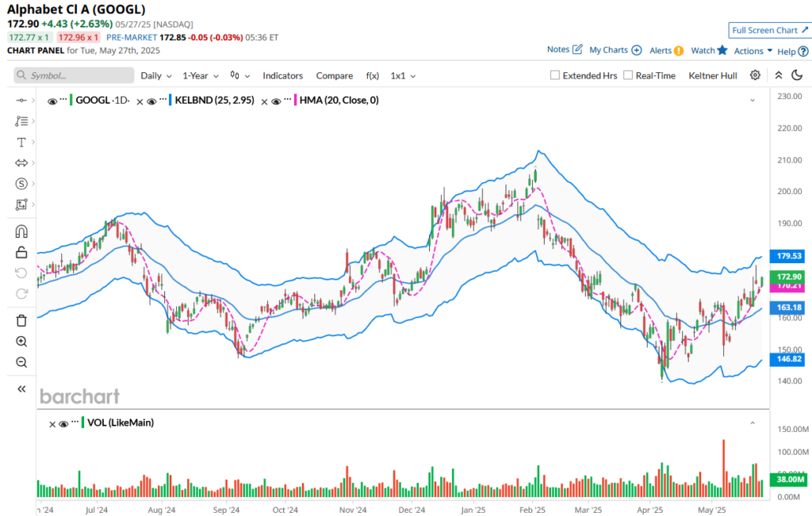This screenshot has height=516, width=812.
Task: Open the 1-Year range dropdown
Action: click(200, 75)
